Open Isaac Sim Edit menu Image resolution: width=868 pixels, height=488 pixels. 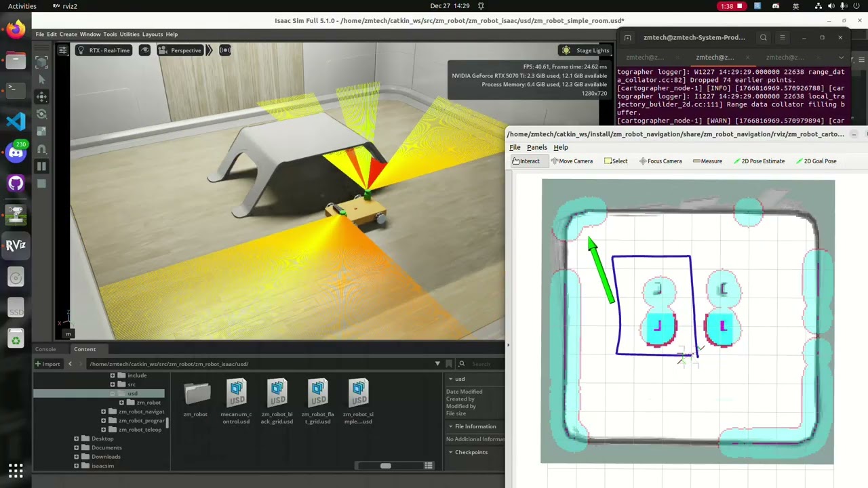click(x=52, y=34)
